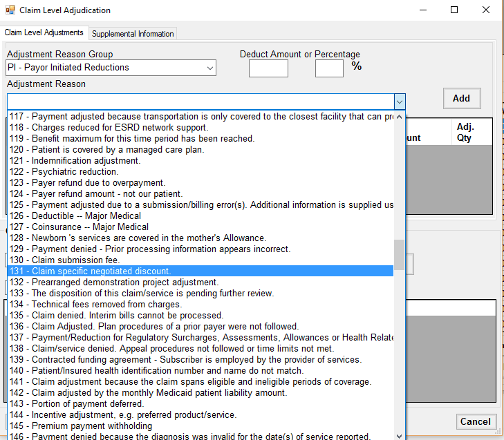The width and height of the screenshot is (504, 440).
Task: Click the Percentage input field
Action: (x=329, y=68)
